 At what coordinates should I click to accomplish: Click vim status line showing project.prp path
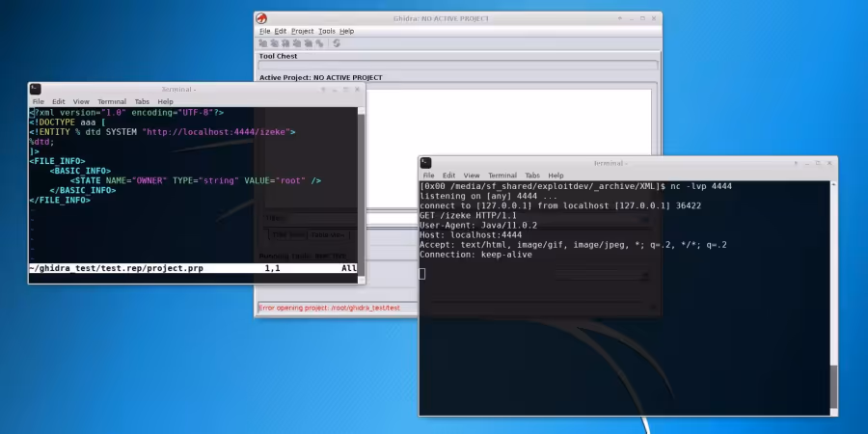tap(193, 268)
